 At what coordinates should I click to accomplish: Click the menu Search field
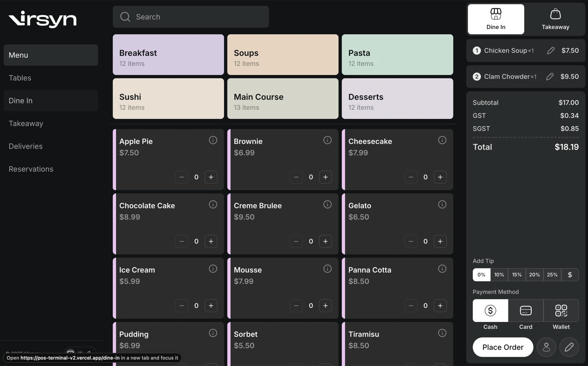click(191, 17)
